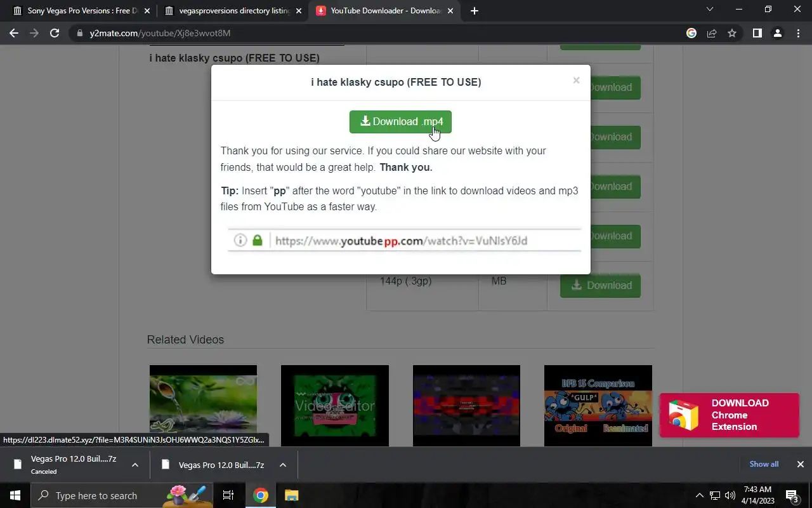The width and height of the screenshot is (812, 508).
Task: Click the Download Chrome Extension banner
Action: point(730,415)
